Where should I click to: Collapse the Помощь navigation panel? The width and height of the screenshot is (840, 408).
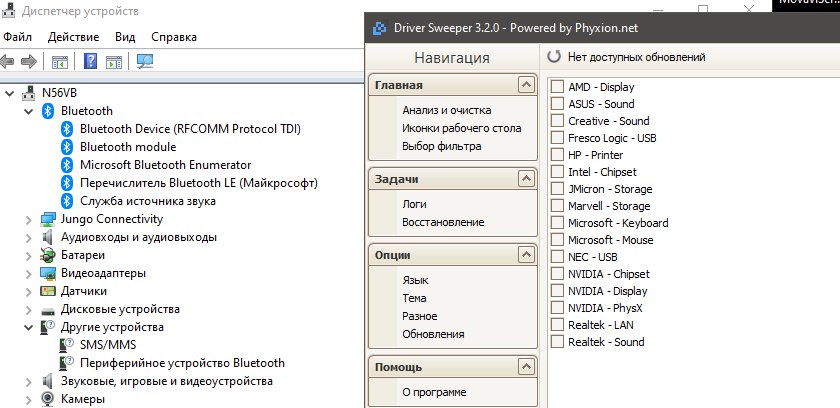(527, 367)
